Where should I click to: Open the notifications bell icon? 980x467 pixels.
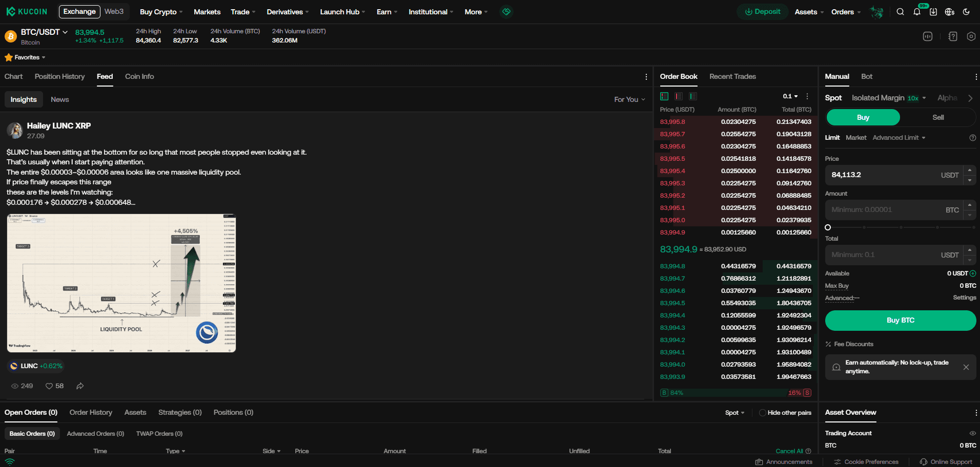click(917, 12)
